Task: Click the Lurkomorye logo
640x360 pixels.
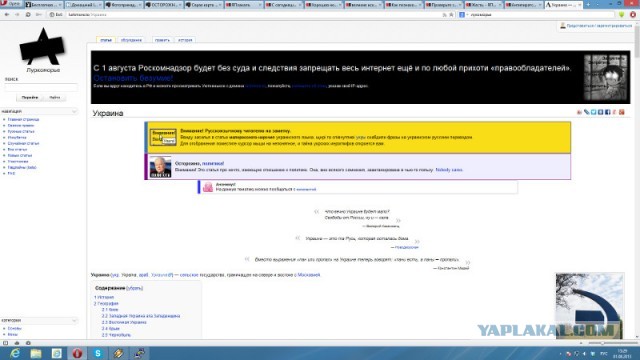Action: 42,50
